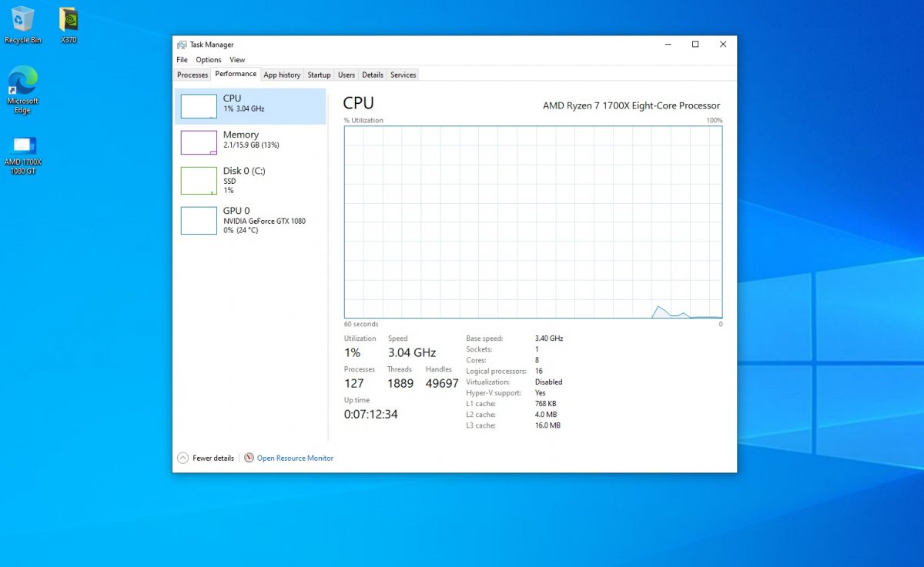Click the Task Manager title bar icon
The image size is (924, 567).
coord(182,45)
